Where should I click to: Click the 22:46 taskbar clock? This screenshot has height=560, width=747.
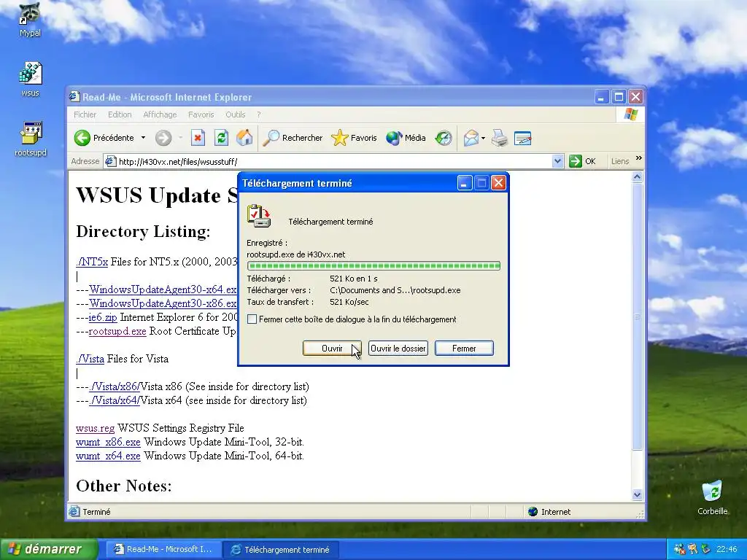(x=726, y=550)
